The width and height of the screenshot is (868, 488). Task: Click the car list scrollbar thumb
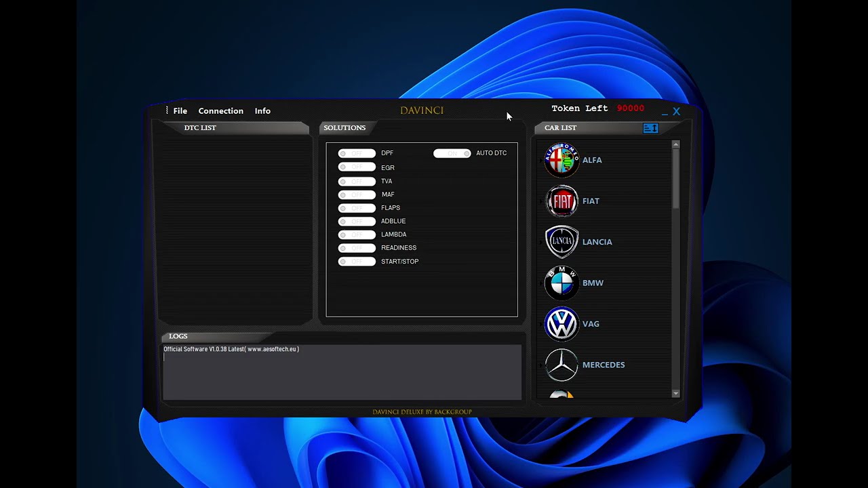[675, 178]
